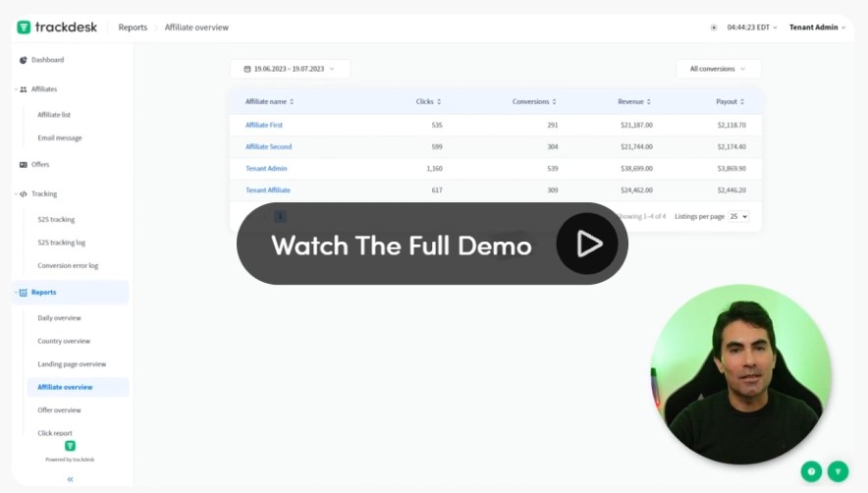
Task: Click the trackdesk logo icon
Action: click(x=24, y=27)
